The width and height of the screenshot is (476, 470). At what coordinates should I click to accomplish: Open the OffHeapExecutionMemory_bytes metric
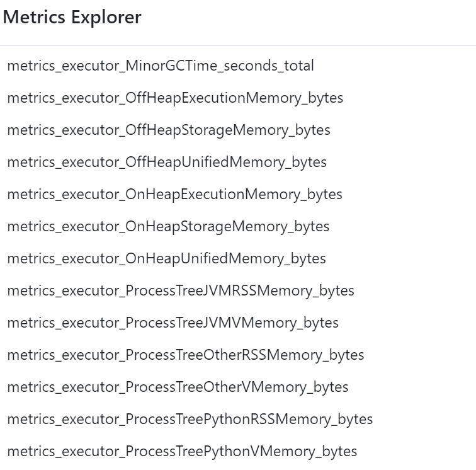click(175, 98)
